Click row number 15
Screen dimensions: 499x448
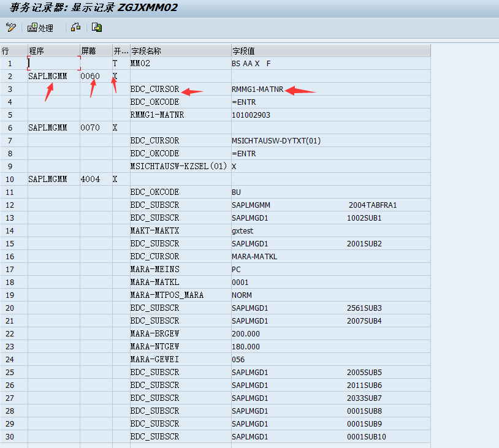click(10, 244)
